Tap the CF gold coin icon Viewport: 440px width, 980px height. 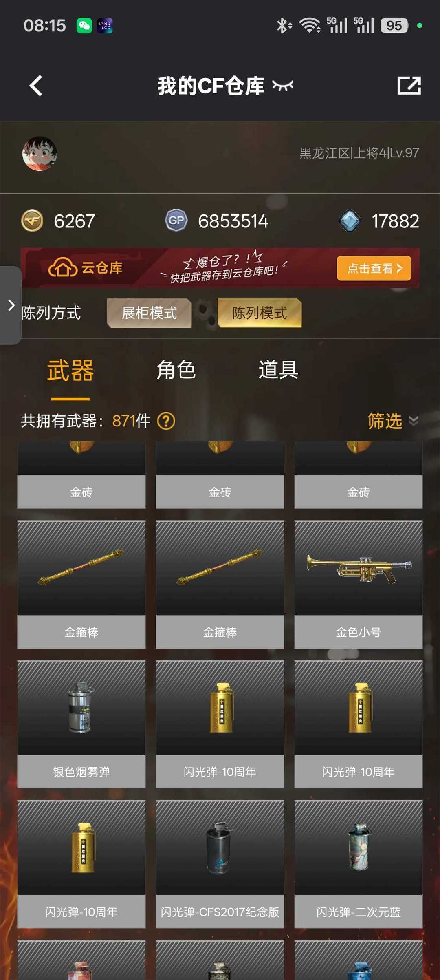tap(32, 221)
